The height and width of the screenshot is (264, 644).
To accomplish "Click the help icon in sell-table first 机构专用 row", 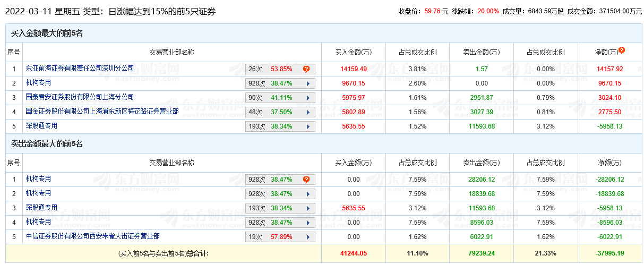I will point(306,180).
